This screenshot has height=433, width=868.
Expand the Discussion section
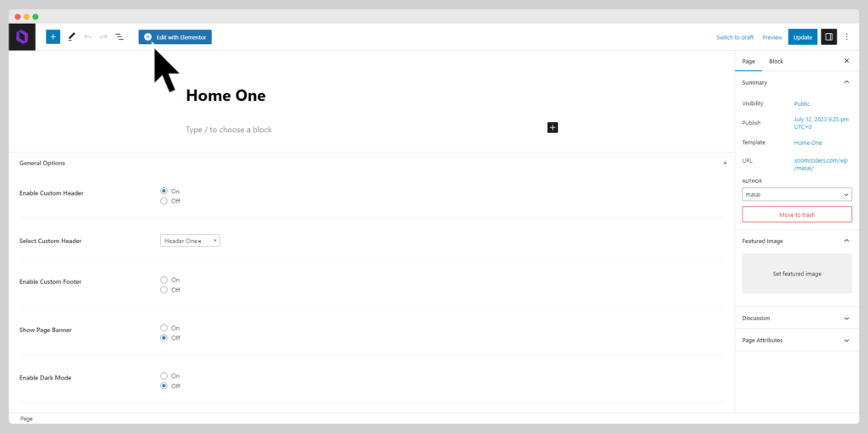pos(797,319)
